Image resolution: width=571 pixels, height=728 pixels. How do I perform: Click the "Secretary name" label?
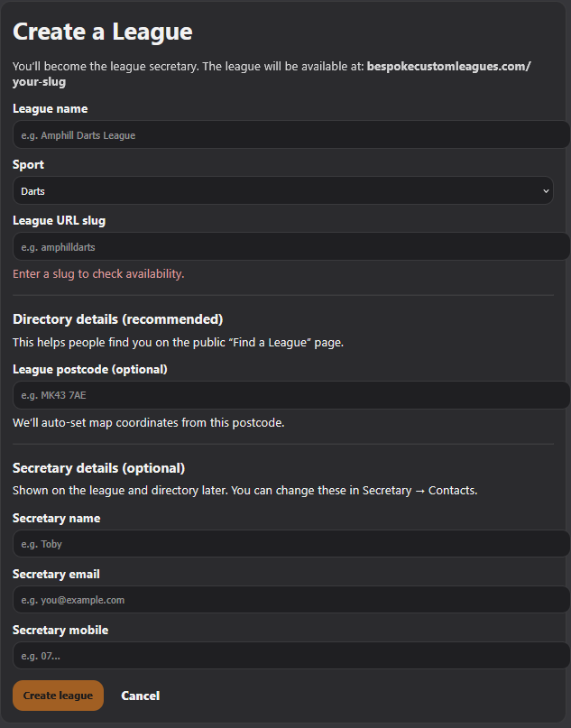coord(57,519)
